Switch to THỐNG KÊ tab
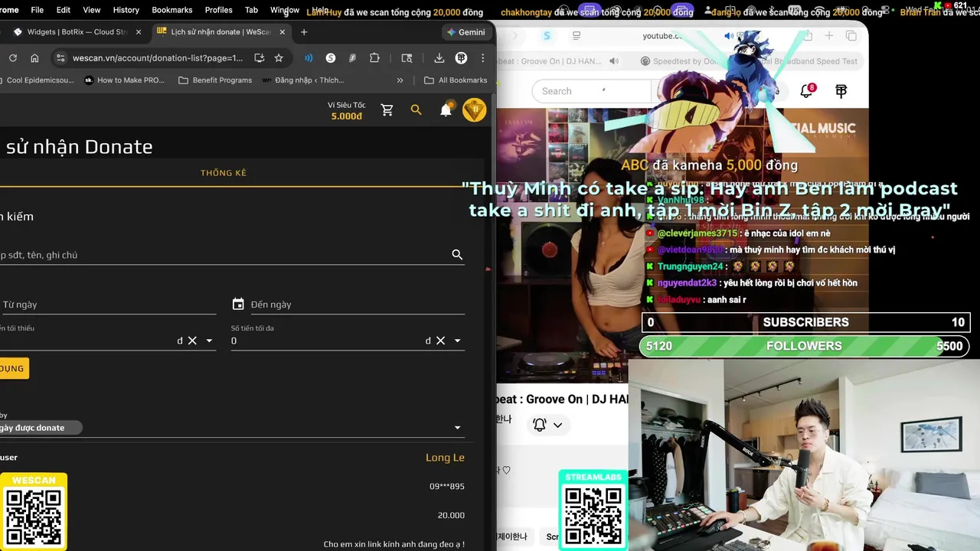980x551 pixels. (224, 173)
